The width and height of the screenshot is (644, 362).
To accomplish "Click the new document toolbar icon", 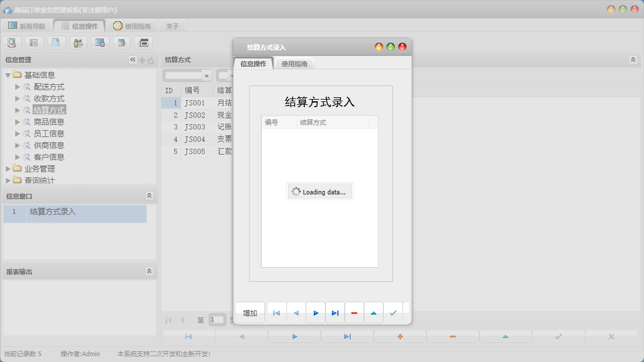I will pyautogui.click(x=56, y=42).
